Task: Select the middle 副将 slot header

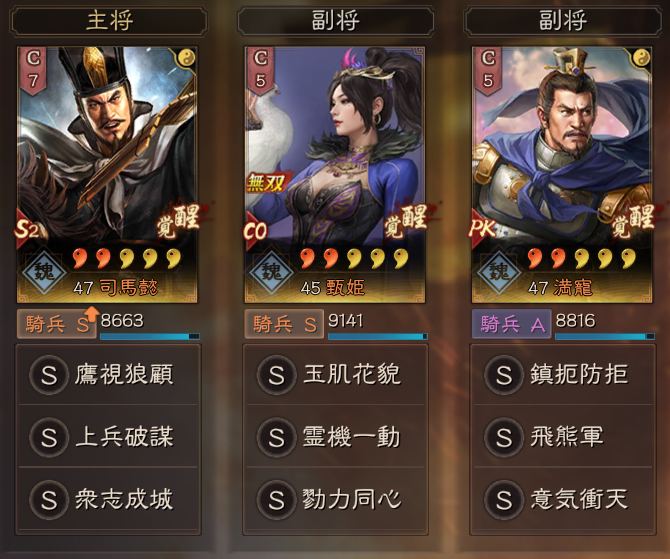Action: tap(335, 21)
